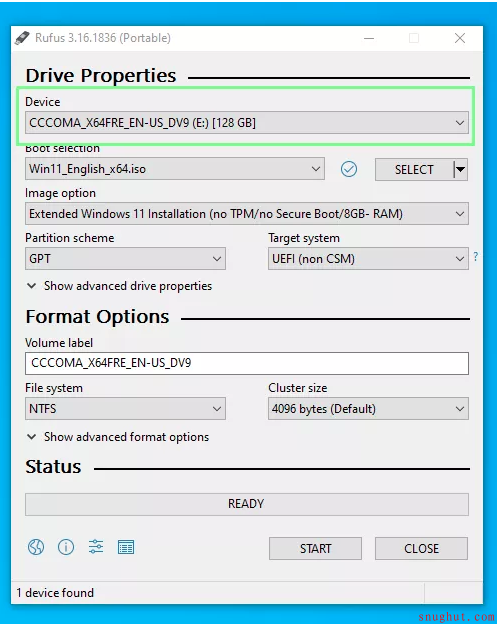This screenshot has width=497, height=624.
Task: Click the 'Volume label' caption
Action: 59,343
